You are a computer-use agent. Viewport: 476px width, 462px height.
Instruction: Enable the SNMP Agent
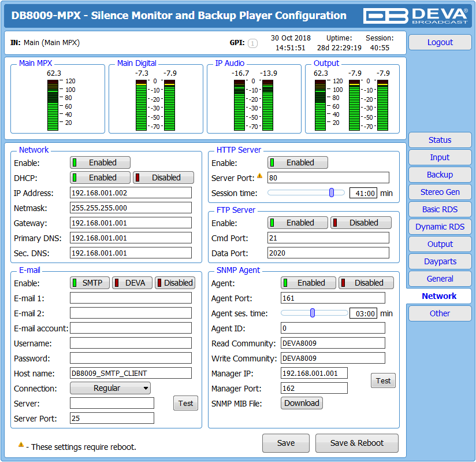click(x=308, y=283)
